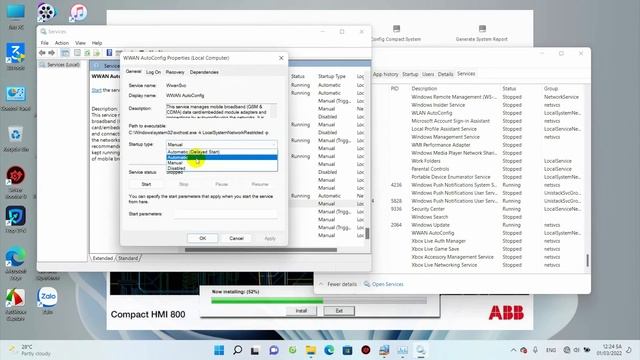The width and height of the screenshot is (640, 360).
Task: Open Microsoft Edge from taskbar
Action: coord(329,350)
